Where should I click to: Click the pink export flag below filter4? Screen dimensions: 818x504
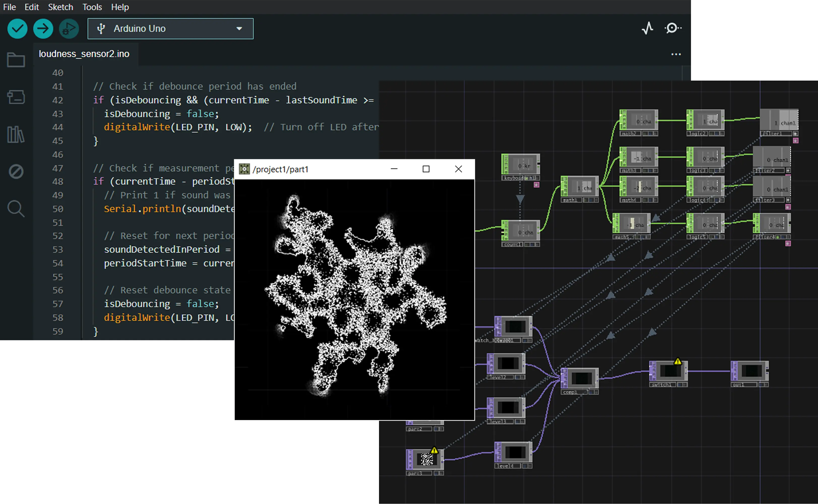[x=788, y=244]
